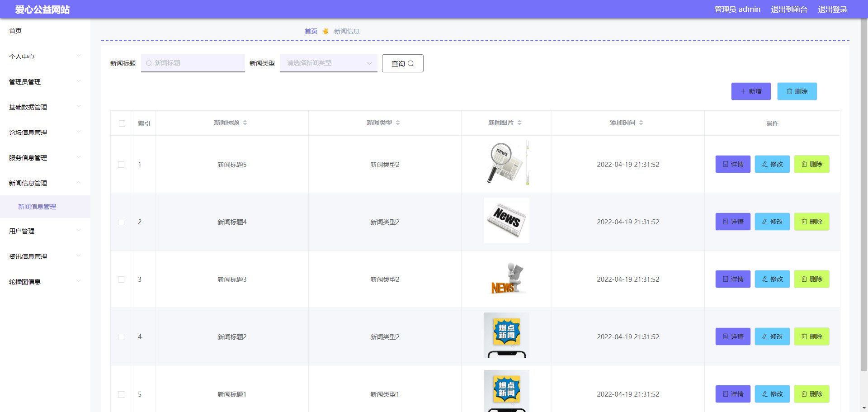Click 修改 for 新闻标题3 row

(772, 279)
